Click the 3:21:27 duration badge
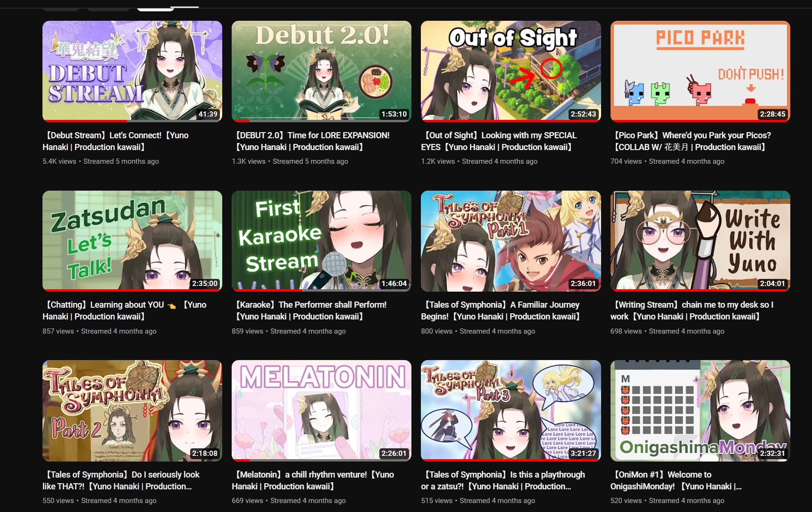812x512 pixels. 583,453
